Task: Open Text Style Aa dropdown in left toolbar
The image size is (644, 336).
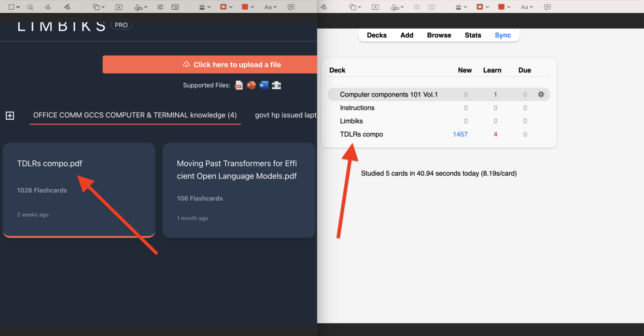Action: (x=270, y=7)
